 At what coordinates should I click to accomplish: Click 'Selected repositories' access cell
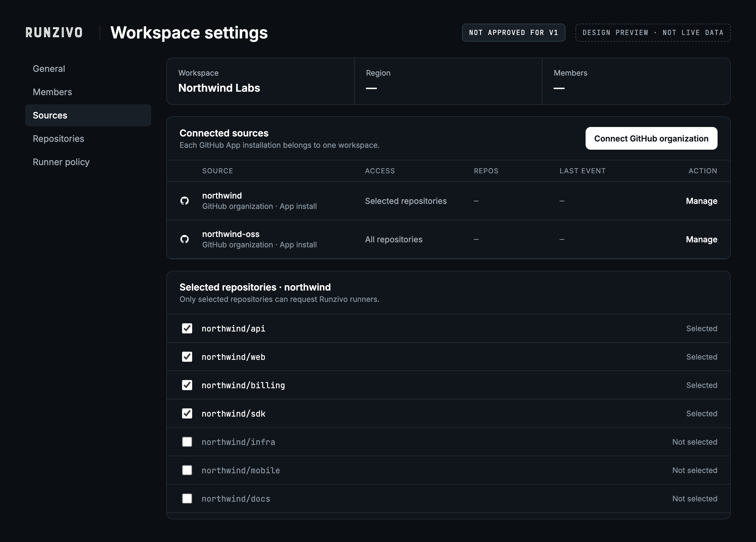tap(406, 201)
